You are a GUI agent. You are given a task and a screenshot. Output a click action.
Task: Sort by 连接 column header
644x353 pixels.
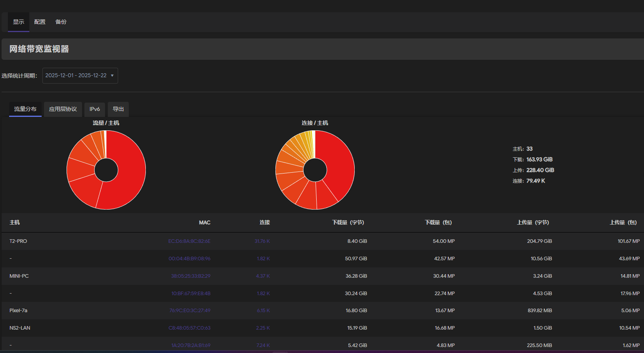(265, 223)
